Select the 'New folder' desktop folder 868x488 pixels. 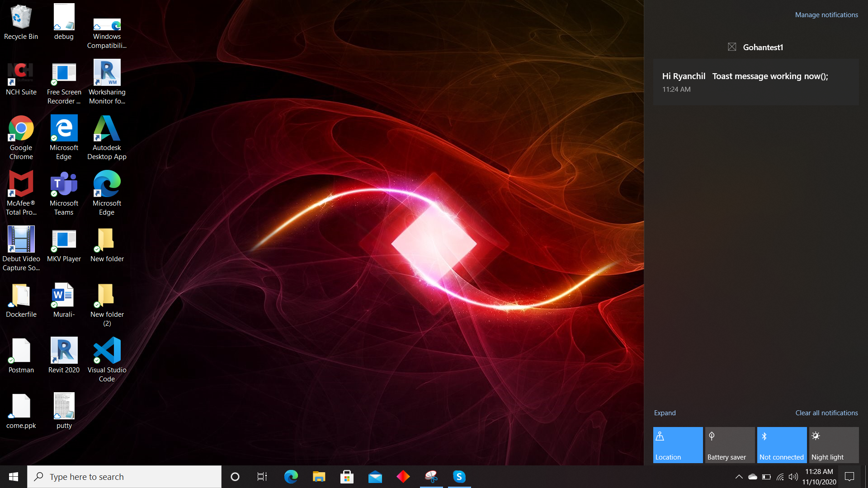tap(107, 244)
